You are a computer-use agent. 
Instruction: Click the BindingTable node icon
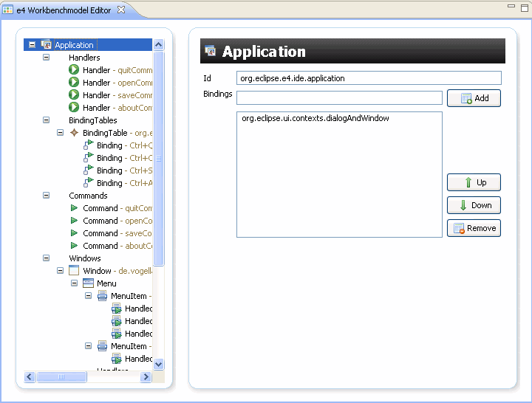(74, 133)
